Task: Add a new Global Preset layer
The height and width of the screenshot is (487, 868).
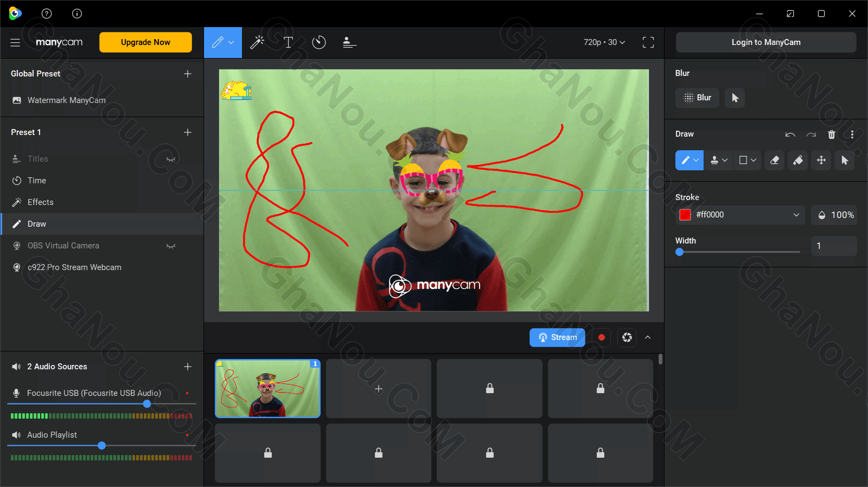Action: [188, 74]
